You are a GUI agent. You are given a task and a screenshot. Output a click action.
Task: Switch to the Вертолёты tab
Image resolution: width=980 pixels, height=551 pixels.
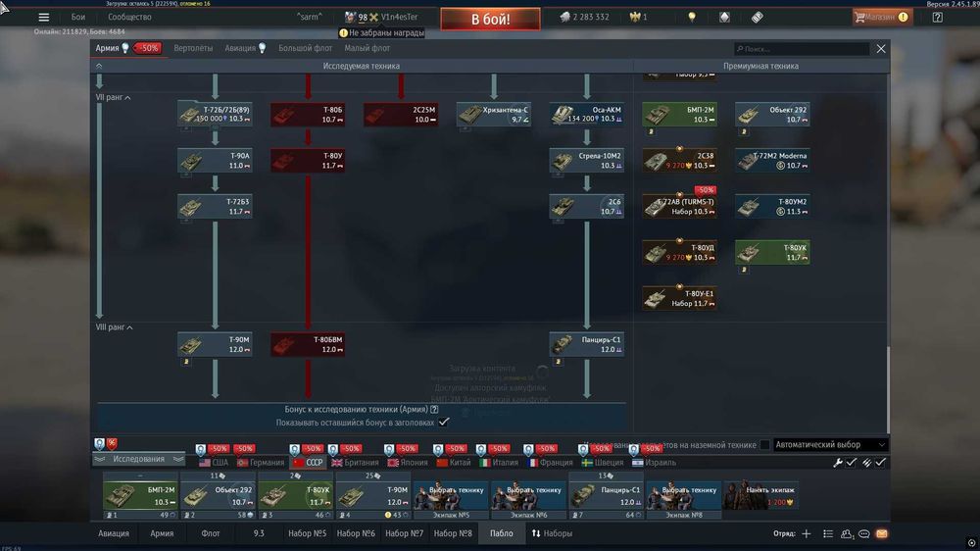[193, 48]
